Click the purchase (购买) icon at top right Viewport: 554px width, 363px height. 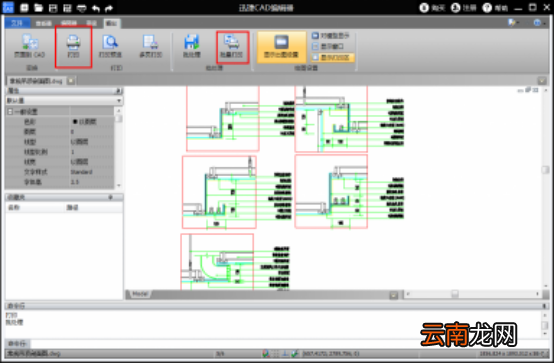[424, 7]
